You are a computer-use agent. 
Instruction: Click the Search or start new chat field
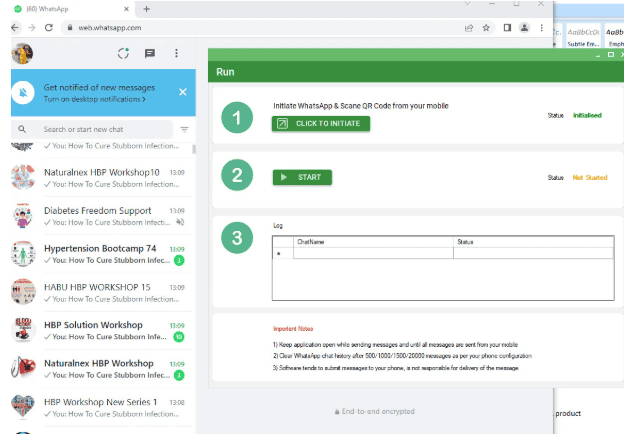click(x=92, y=129)
